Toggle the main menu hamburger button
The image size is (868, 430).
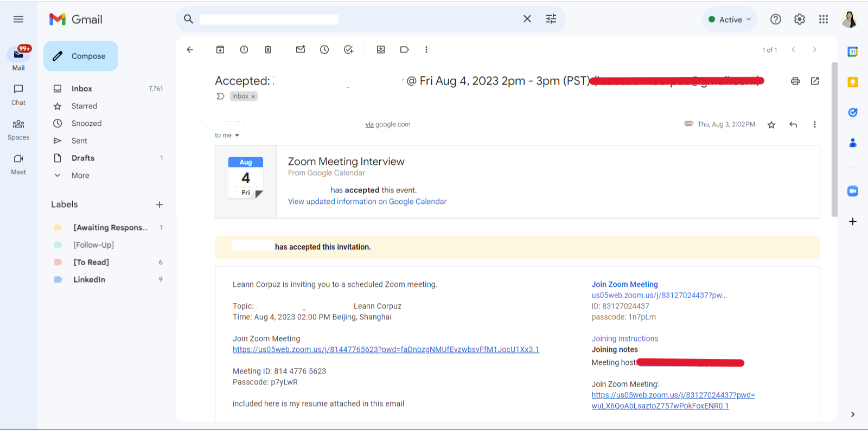coord(18,20)
